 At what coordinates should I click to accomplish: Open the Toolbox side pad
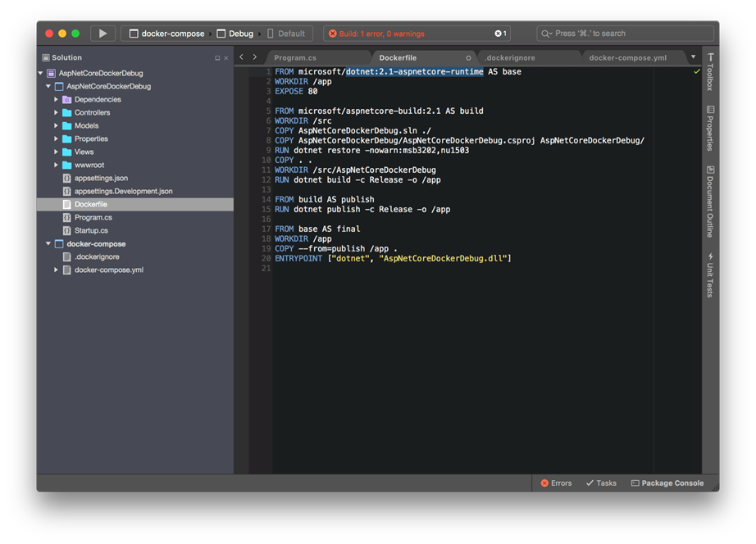(x=710, y=71)
